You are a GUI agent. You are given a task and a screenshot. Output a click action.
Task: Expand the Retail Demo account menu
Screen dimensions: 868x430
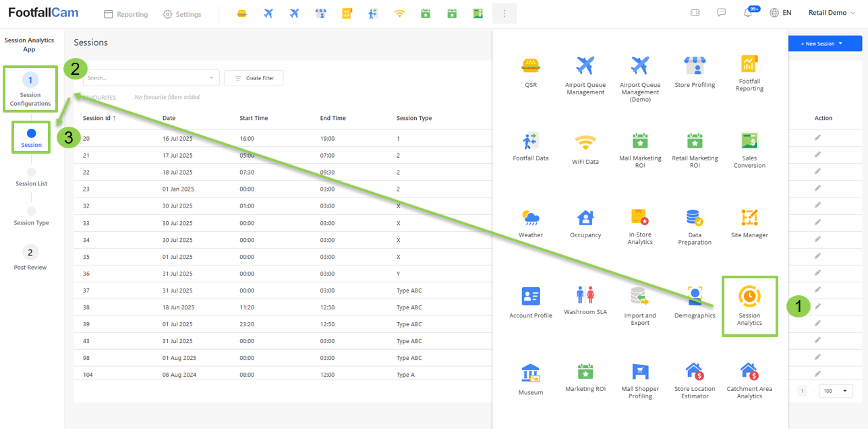(x=832, y=13)
